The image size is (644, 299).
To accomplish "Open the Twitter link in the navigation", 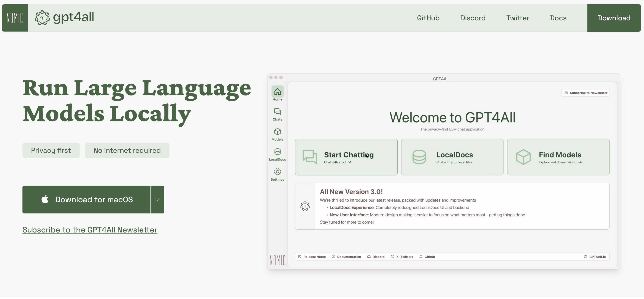I will (517, 18).
